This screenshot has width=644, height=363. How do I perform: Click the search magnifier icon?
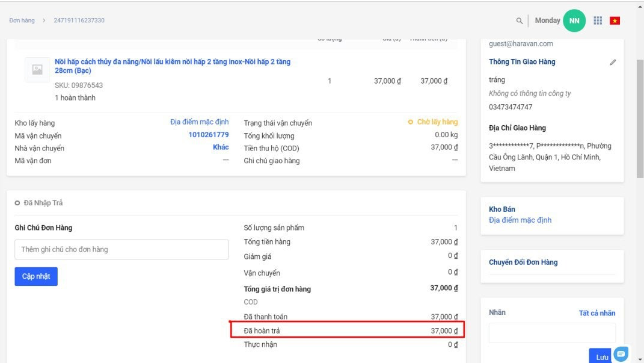(520, 20)
